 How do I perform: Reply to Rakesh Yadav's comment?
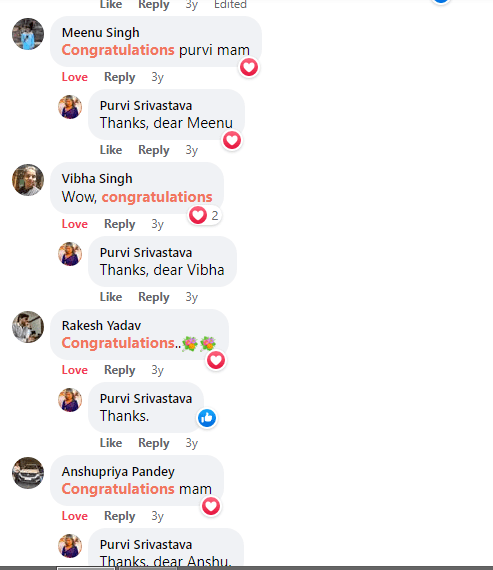pyautogui.click(x=120, y=370)
